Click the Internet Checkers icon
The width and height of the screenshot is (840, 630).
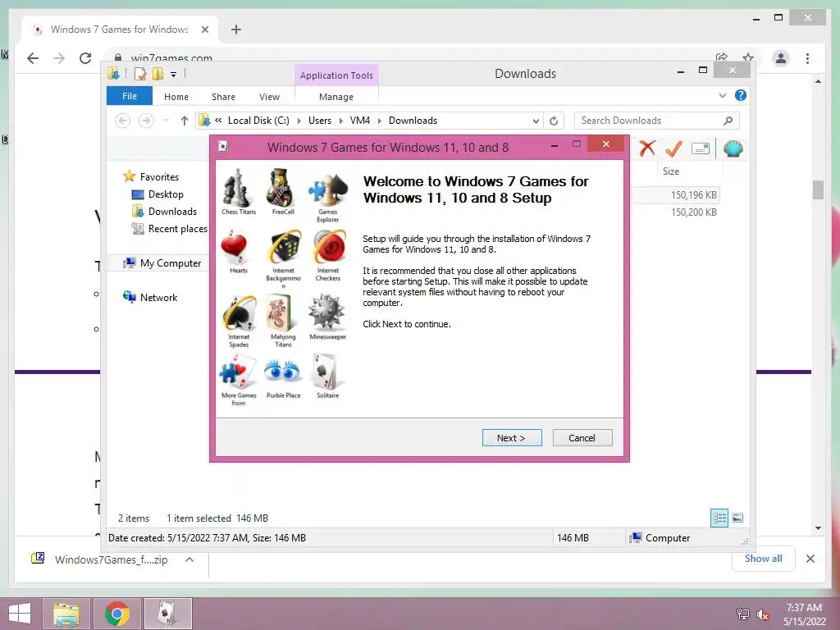coord(329,248)
